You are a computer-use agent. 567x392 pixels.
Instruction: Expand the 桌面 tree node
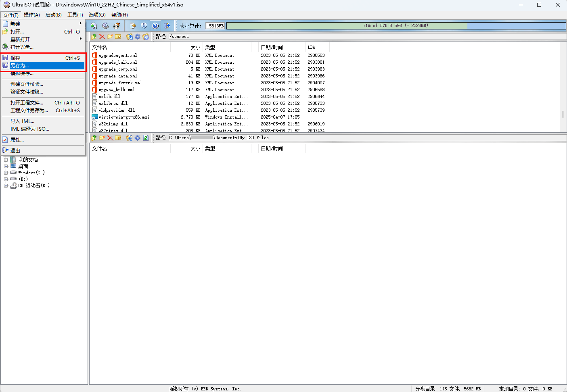(6, 166)
